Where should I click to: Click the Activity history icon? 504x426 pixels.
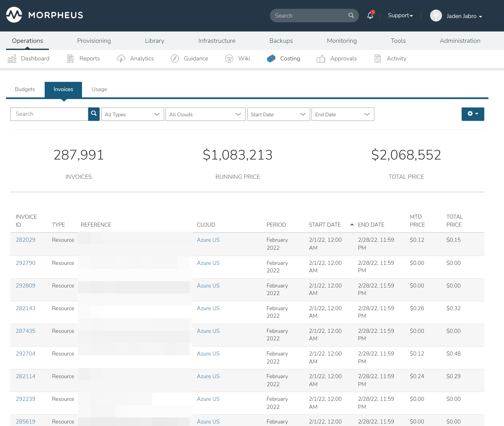click(x=378, y=58)
